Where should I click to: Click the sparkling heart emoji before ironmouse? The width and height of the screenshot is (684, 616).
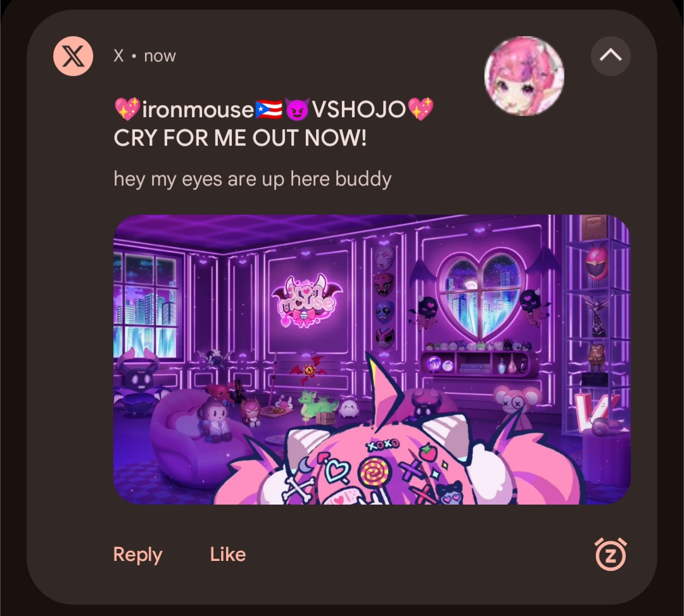(x=127, y=109)
